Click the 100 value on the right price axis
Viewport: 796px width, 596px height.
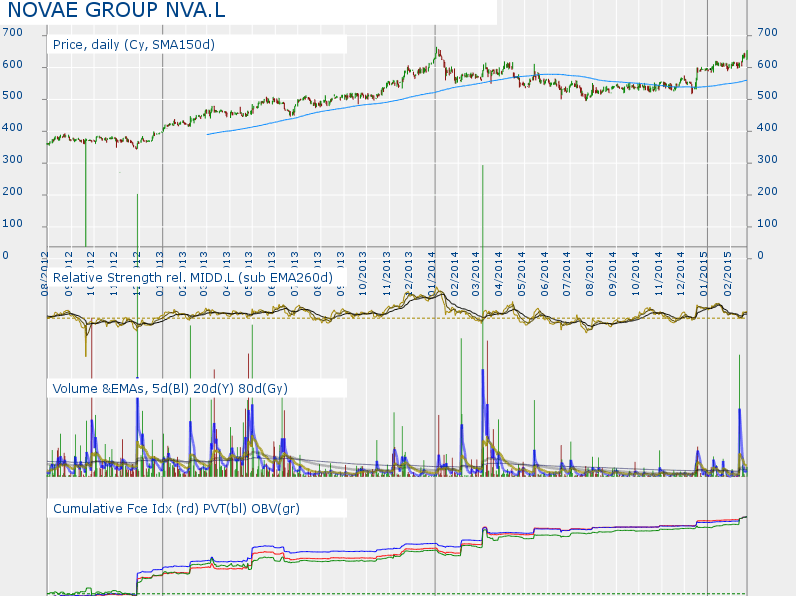tap(767, 223)
